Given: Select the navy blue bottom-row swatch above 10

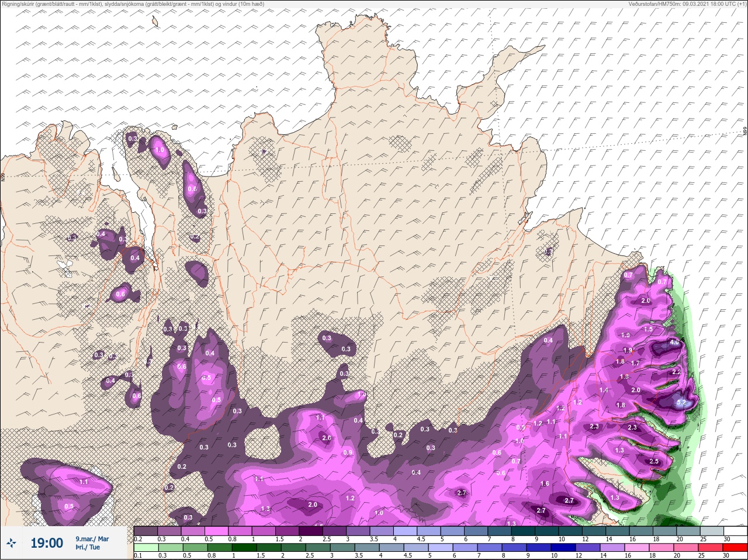Looking at the screenshot, I should [562, 548].
